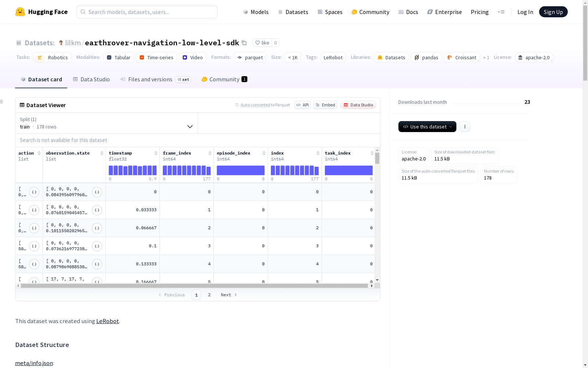Sort by the timestamp column

click(156, 153)
